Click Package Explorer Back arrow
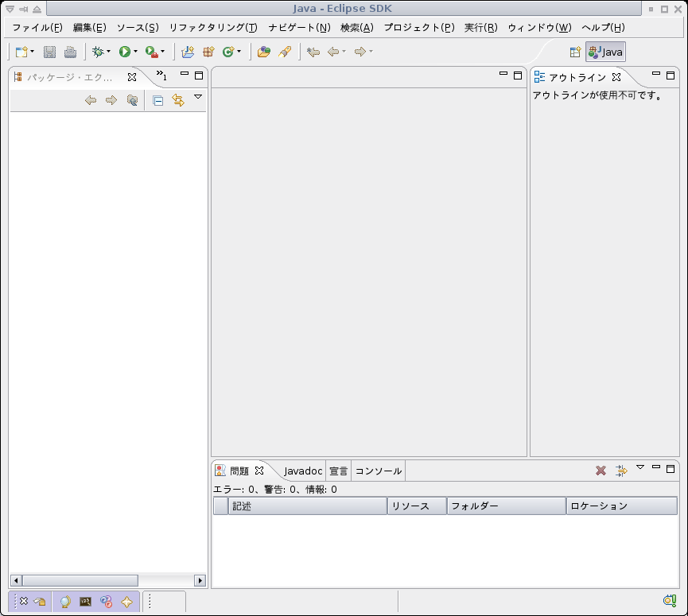The height and width of the screenshot is (616, 688). 91,100
